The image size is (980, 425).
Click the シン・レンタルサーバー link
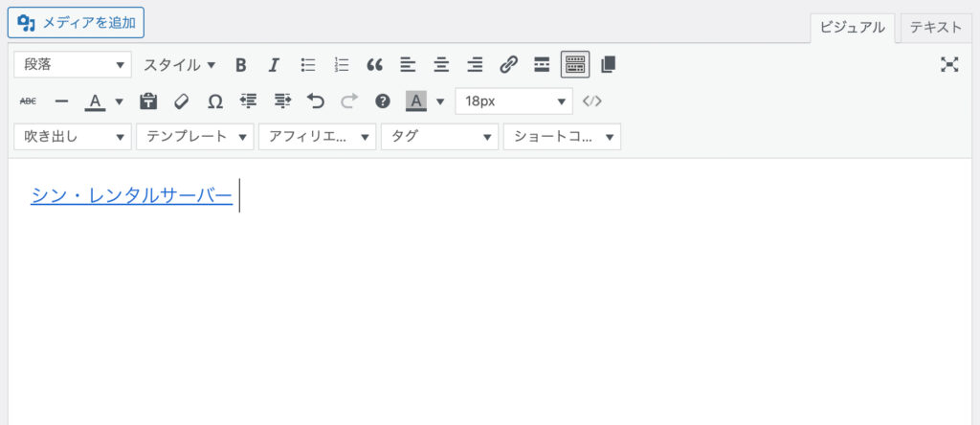click(131, 195)
